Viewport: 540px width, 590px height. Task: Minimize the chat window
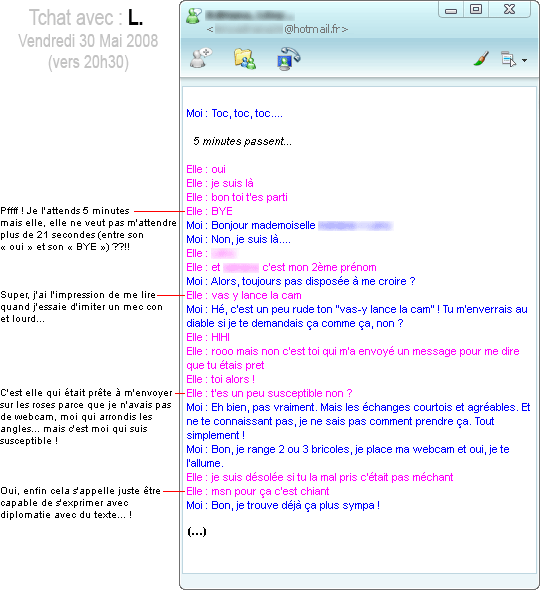pos(451,10)
